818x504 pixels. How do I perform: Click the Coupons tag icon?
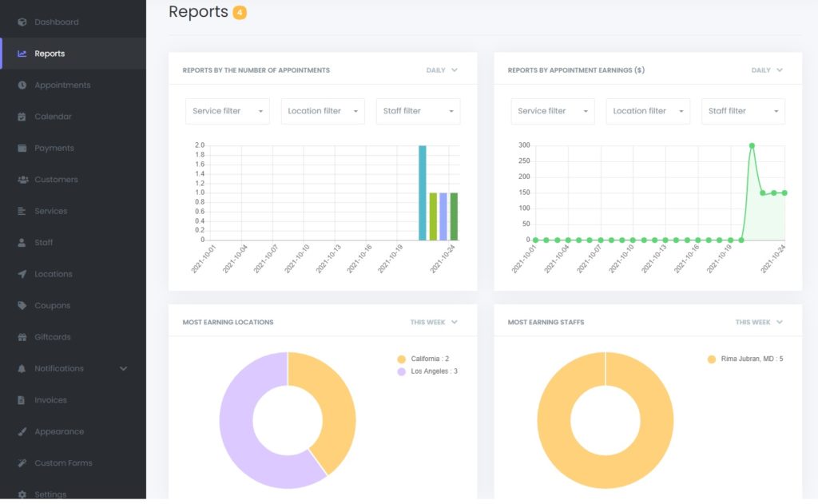coord(22,305)
